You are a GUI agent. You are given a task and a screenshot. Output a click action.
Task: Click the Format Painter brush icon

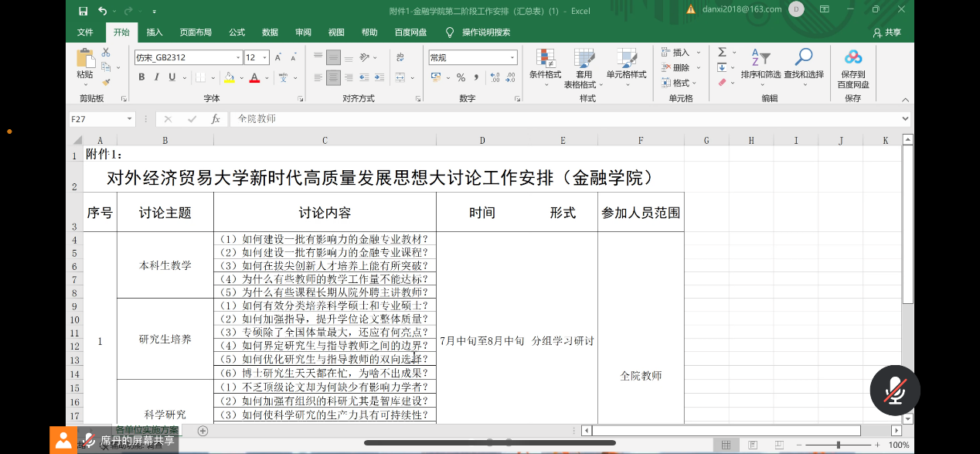click(x=106, y=81)
